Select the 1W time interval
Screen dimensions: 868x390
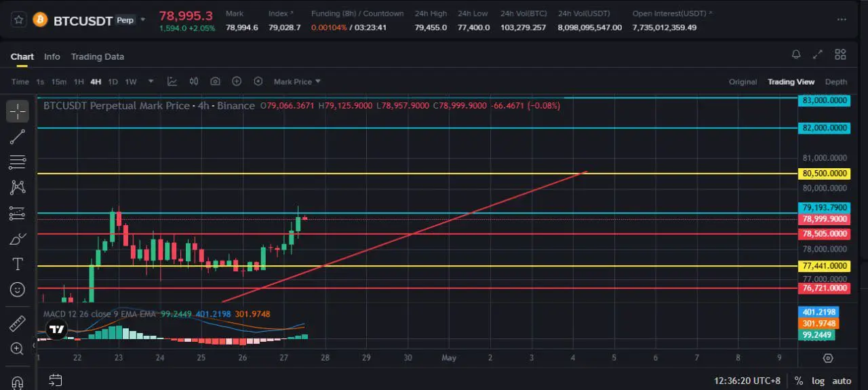(131, 81)
